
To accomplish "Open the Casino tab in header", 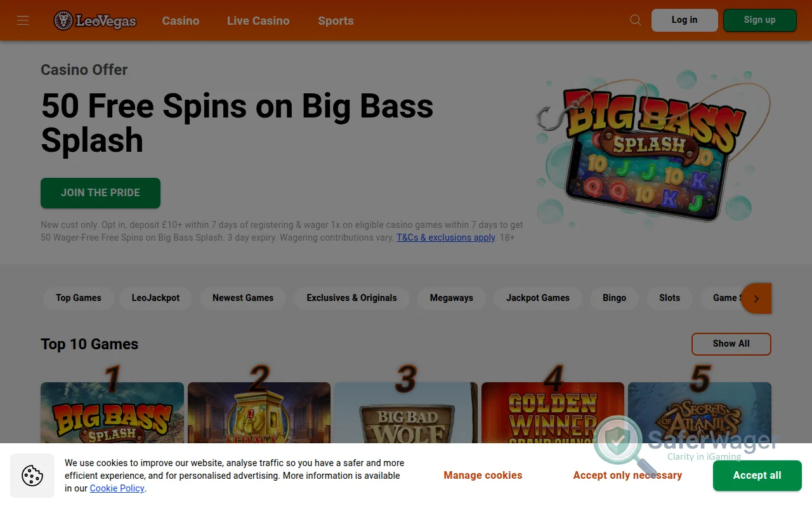I will pyautogui.click(x=181, y=21).
